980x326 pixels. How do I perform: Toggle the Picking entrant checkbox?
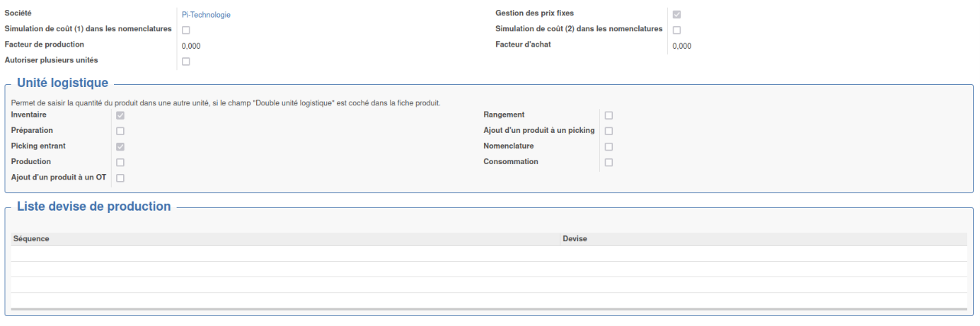point(120,146)
